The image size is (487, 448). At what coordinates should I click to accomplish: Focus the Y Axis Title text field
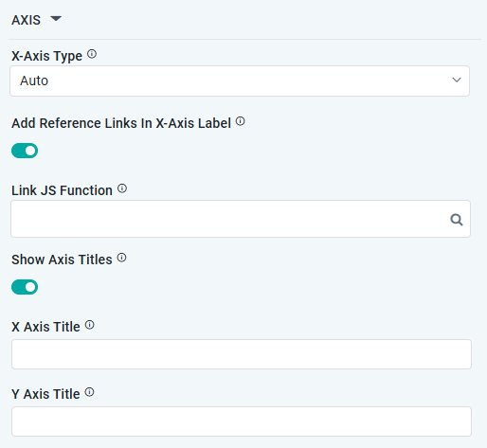(242, 421)
